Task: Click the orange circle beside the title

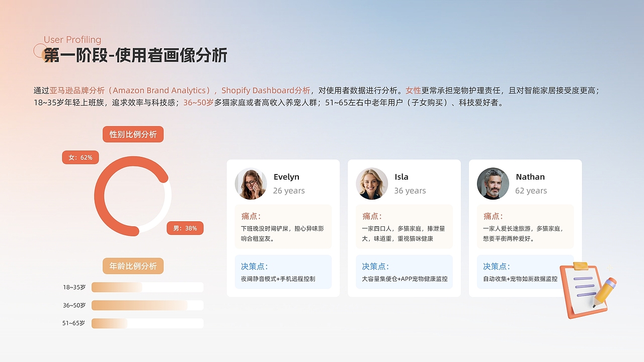Action: pyautogui.click(x=40, y=50)
